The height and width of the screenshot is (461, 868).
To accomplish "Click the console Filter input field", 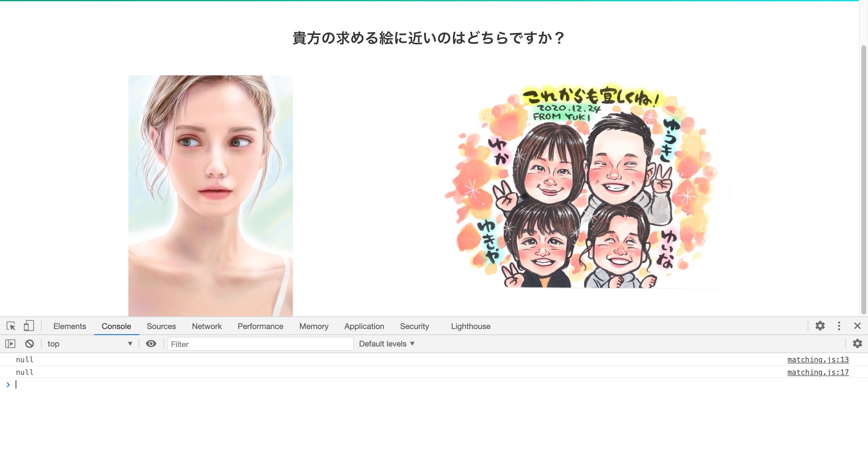I will click(x=260, y=344).
